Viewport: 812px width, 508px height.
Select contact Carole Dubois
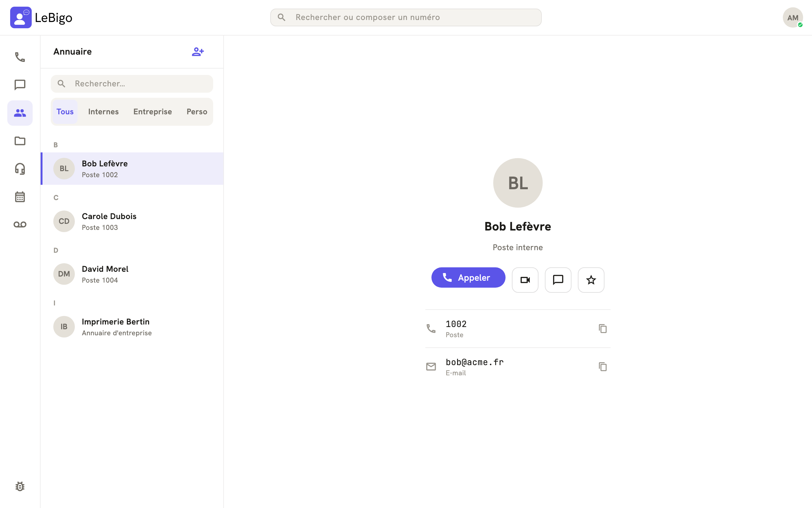132,221
